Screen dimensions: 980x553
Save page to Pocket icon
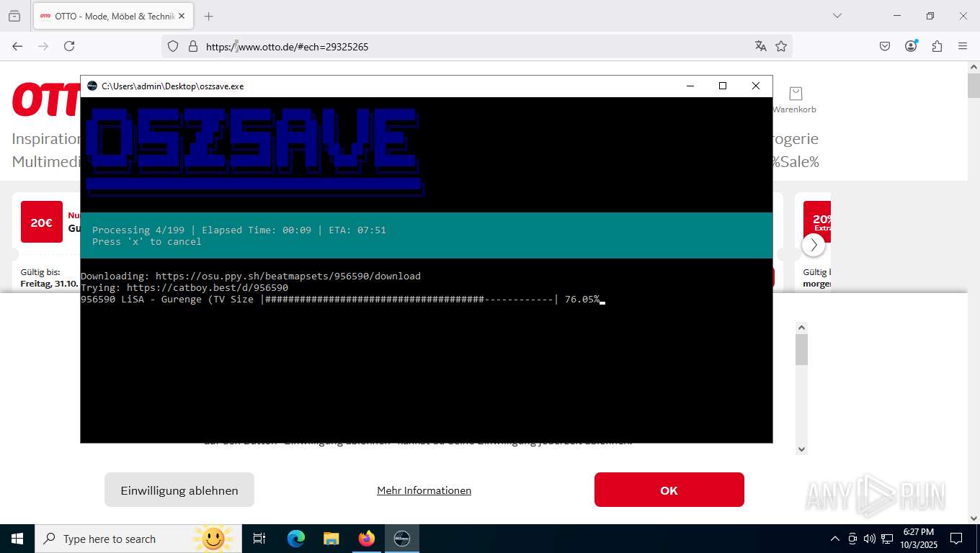[885, 46]
